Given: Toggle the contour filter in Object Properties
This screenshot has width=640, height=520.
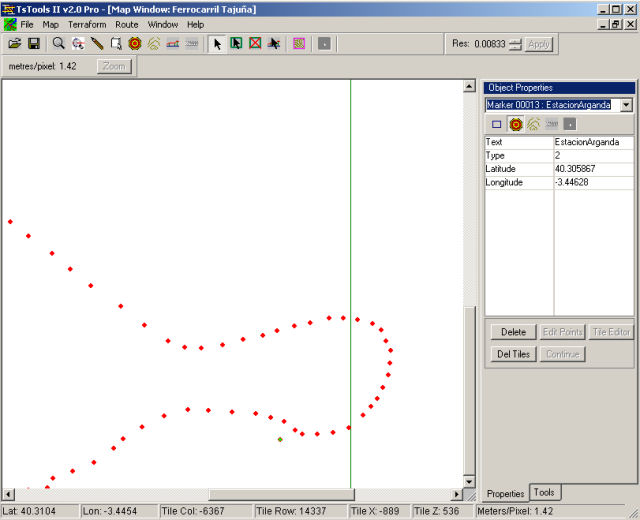Looking at the screenshot, I should [x=533, y=124].
